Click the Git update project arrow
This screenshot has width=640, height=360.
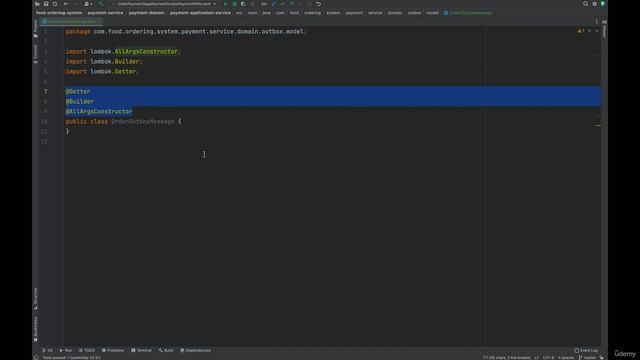(274, 4)
